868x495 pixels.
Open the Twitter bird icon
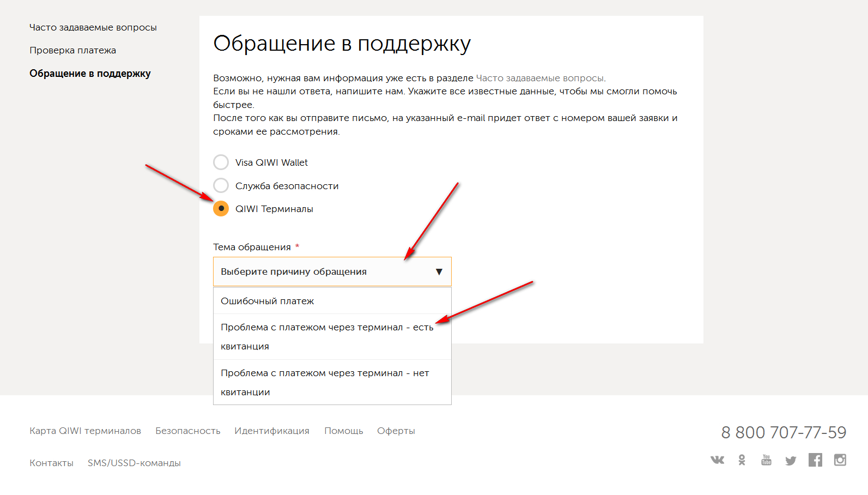791,461
